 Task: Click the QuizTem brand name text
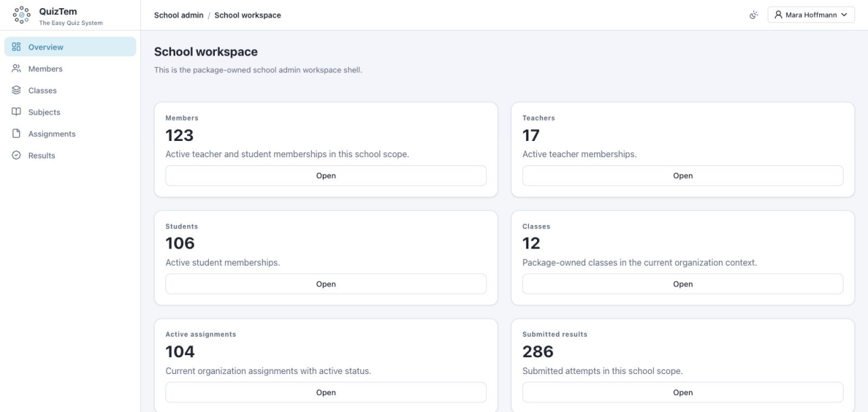58,11
